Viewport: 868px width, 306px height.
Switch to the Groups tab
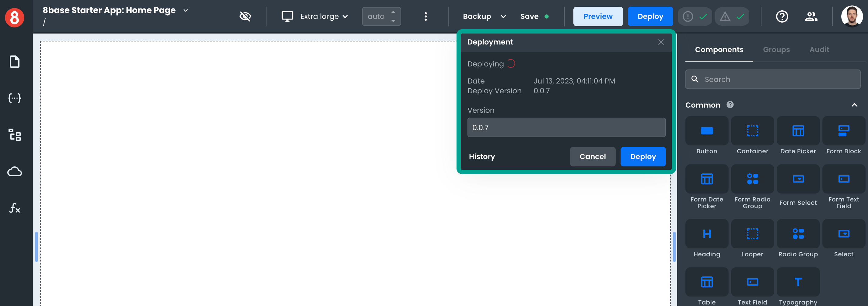pos(776,50)
